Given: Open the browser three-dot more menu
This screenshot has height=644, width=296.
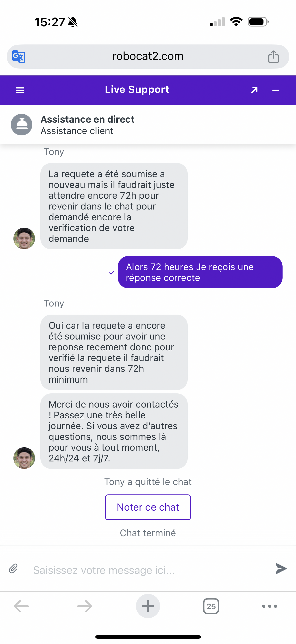Looking at the screenshot, I should pos(270,606).
